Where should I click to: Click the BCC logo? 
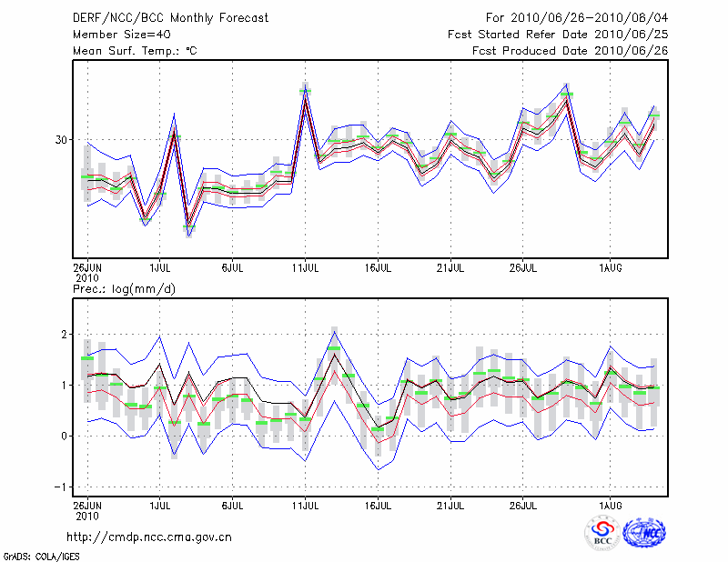pyautogui.click(x=602, y=535)
